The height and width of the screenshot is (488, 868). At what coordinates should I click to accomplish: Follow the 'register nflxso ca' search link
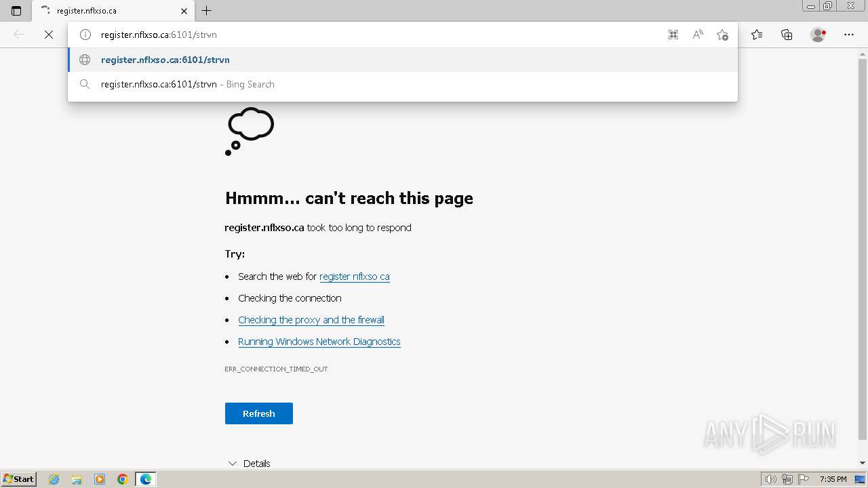click(x=354, y=277)
